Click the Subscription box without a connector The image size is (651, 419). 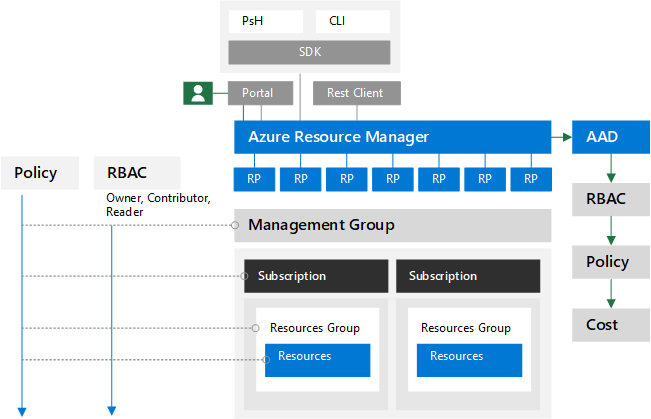coord(468,276)
